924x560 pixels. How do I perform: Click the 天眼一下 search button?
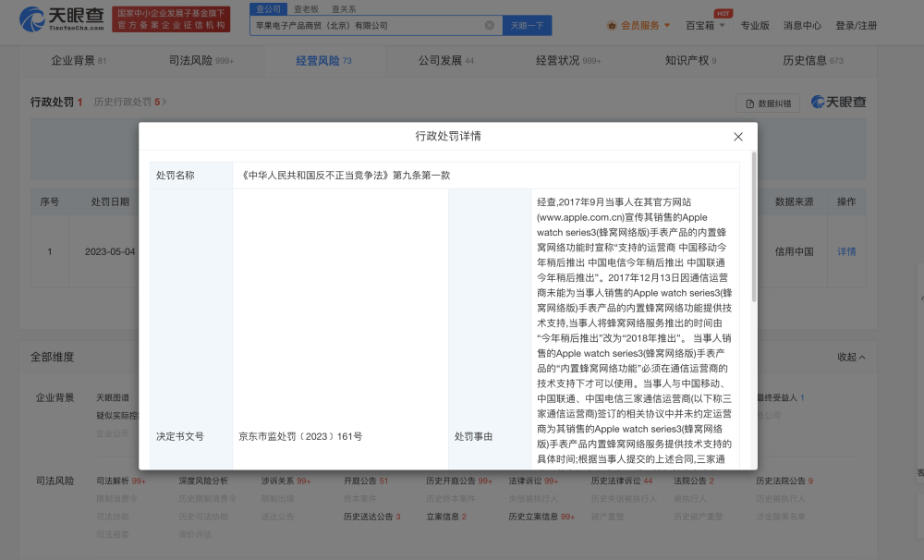pyautogui.click(x=527, y=25)
